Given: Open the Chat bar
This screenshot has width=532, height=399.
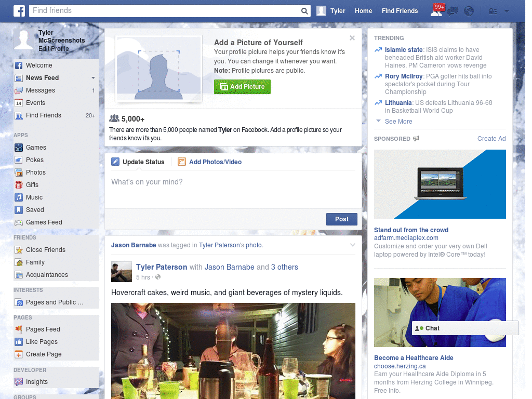Looking at the screenshot, I should (465, 328).
